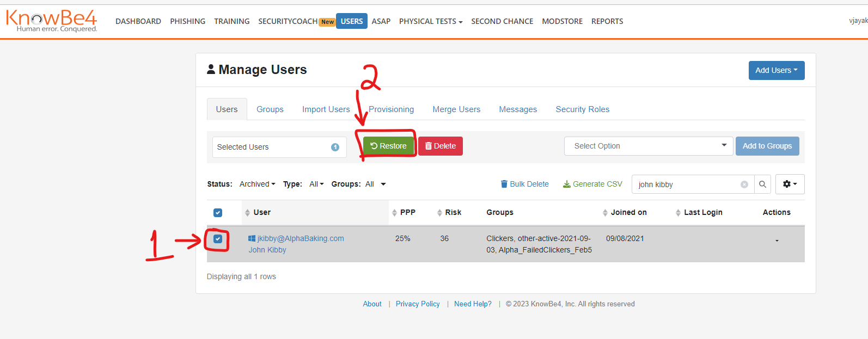Sort by Joined on column arrows
Image resolution: width=868 pixels, height=339 pixels.
(x=605, y=213)
